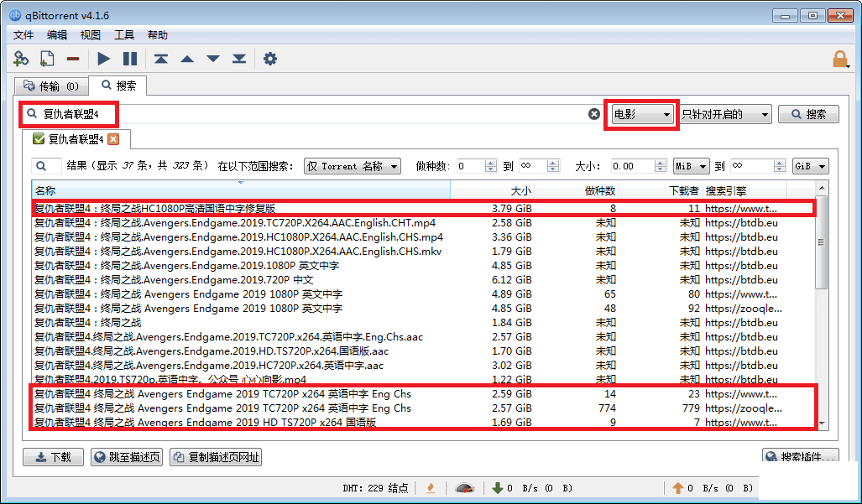862x504 pixels.
Task: Select the Avengers.Endgame.2019.720P 中文 result
Action: click(x=423, y=280)
